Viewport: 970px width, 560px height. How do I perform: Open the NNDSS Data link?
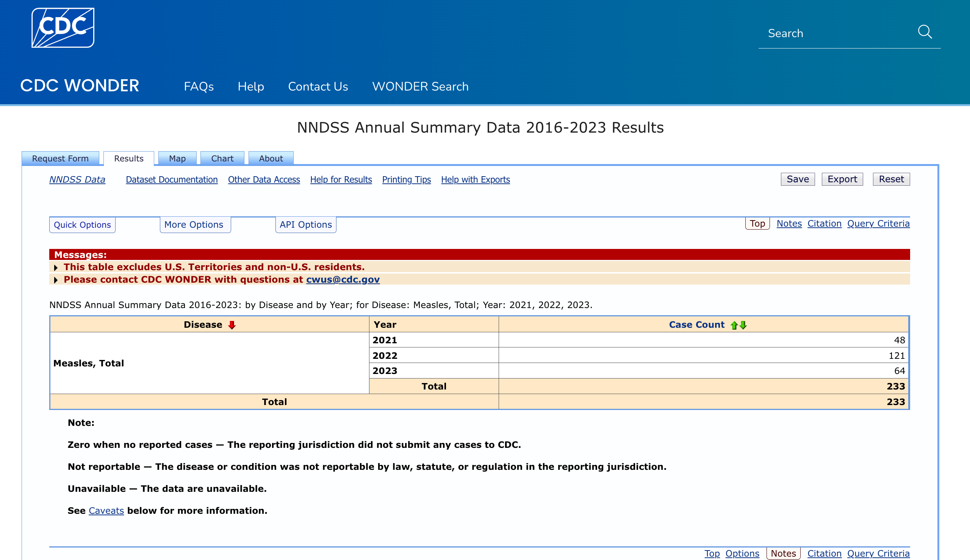(x=77, y=180)
